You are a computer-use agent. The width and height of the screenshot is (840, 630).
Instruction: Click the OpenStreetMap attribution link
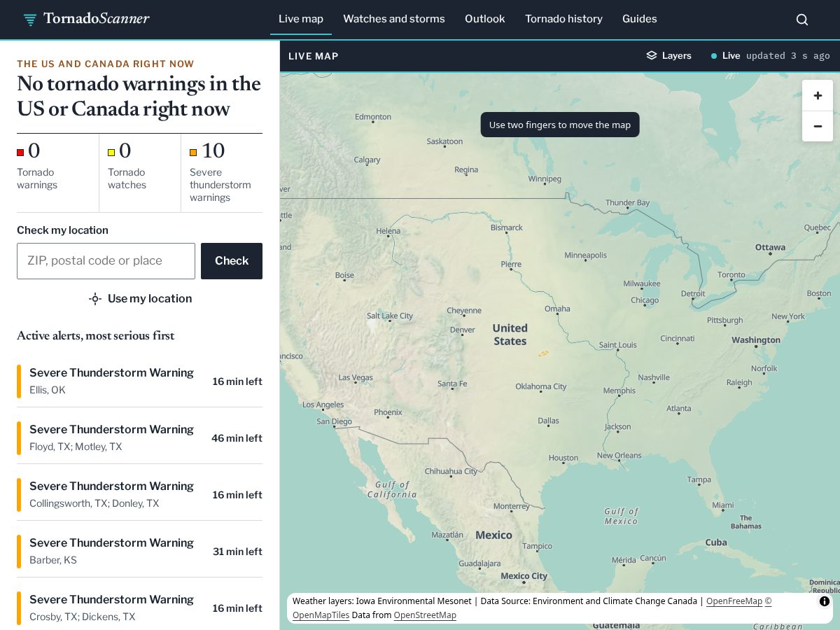pos(425,615)
